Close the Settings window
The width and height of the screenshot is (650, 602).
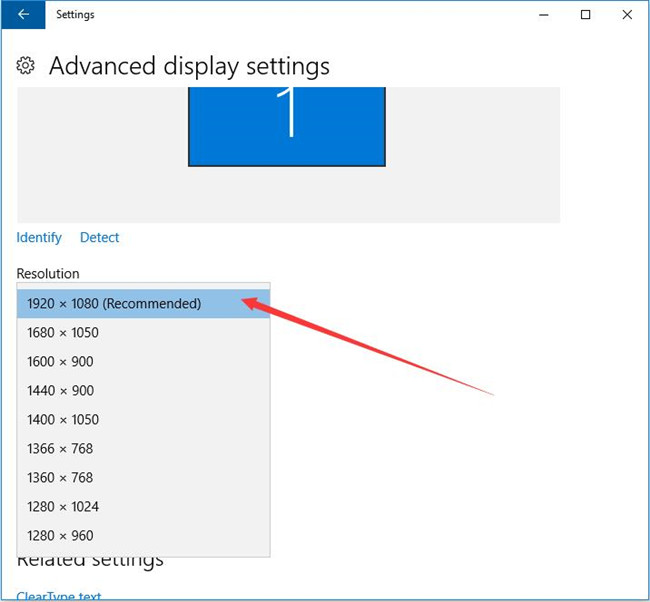click(627, 15)
